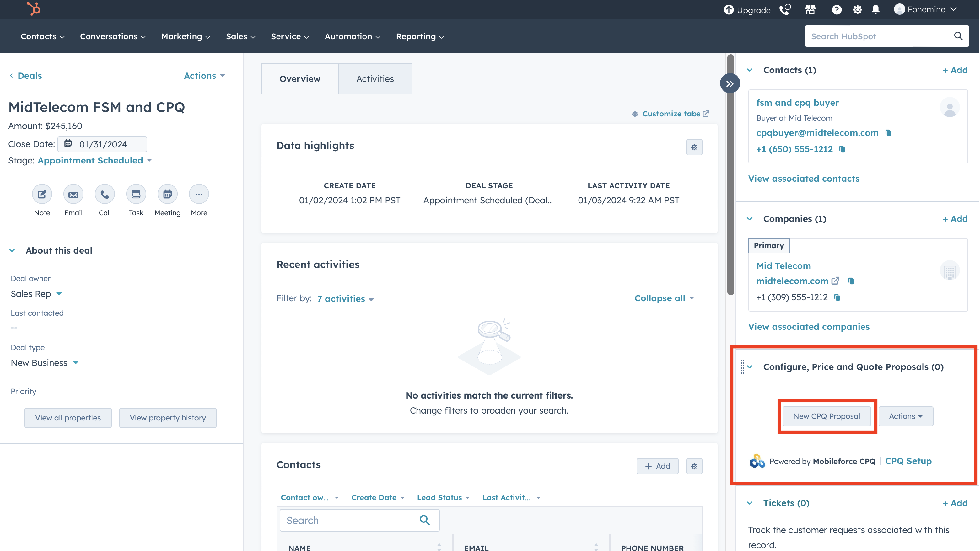The height and width of the screenshot is (551, 980).
Task: Click the search icon in Contacts table
Action: (425, 520)
